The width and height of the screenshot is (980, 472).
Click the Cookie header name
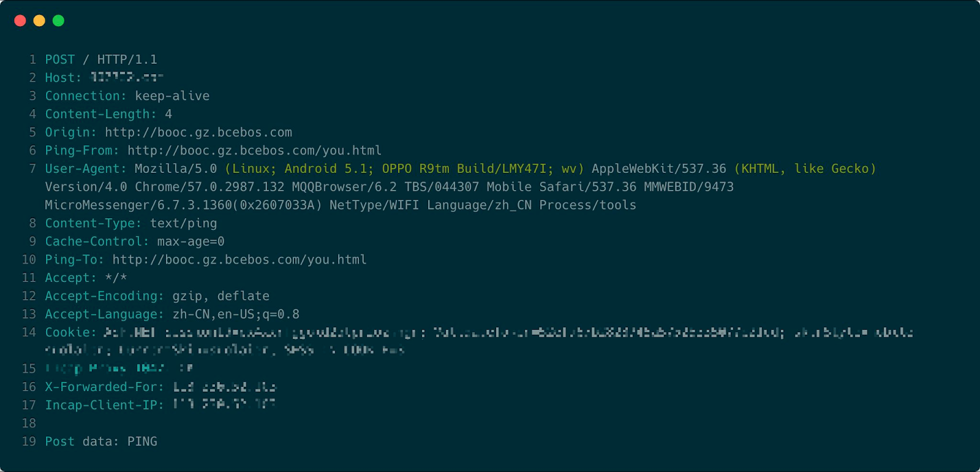tap(70, 332)
